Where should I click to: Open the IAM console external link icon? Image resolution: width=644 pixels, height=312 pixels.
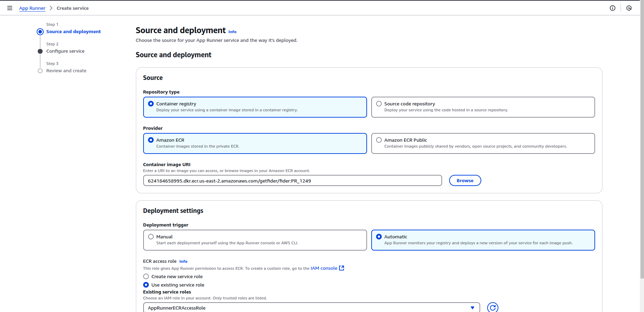coord(342,268)
